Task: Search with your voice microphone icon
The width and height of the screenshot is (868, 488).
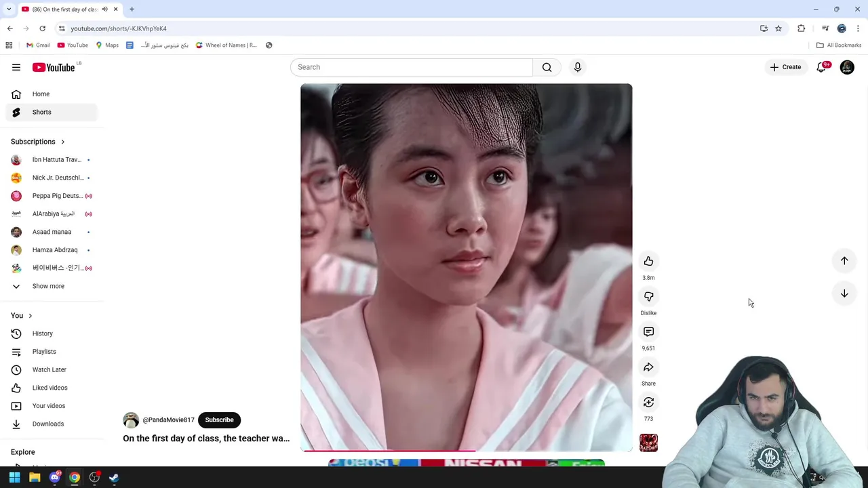Action: pos(578,67)
